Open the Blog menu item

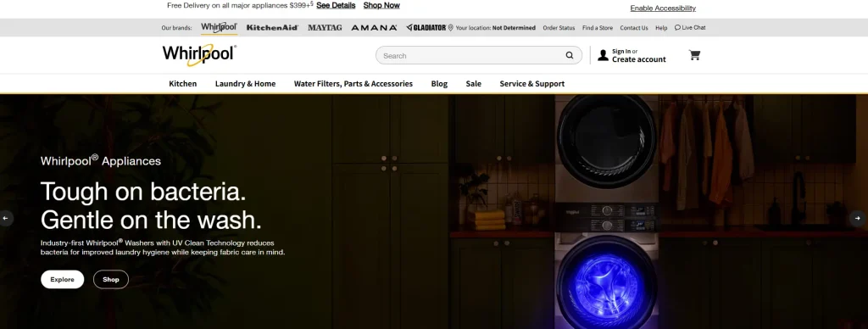tap(439, 84)
